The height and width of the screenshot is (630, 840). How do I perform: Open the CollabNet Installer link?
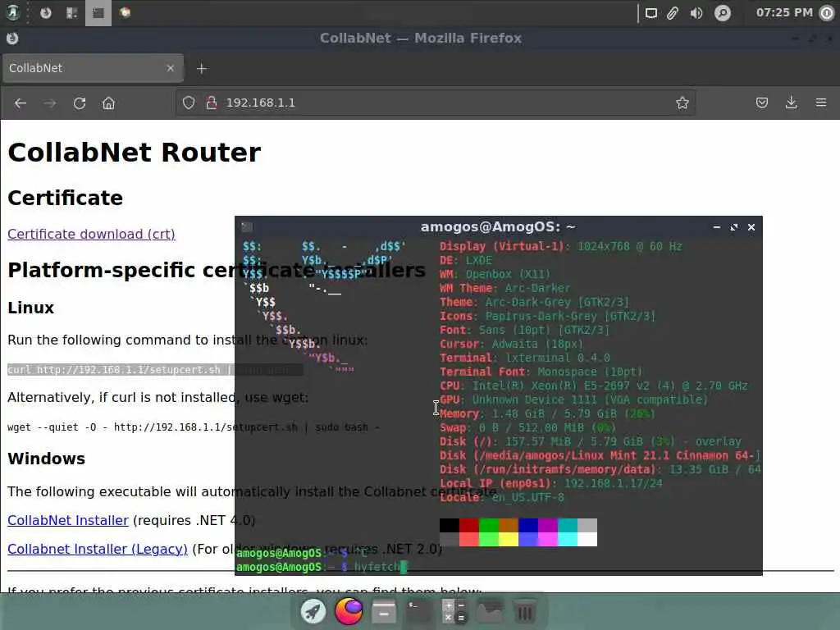pos(68,520)
